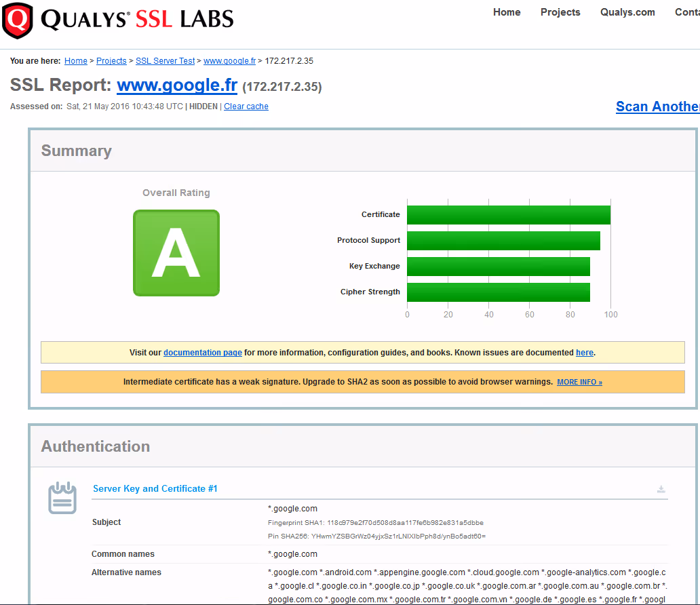The width and height of the screenshot is (700, 605).
Task: Open the www.google.fr report title link
Action: pos(177,85)
